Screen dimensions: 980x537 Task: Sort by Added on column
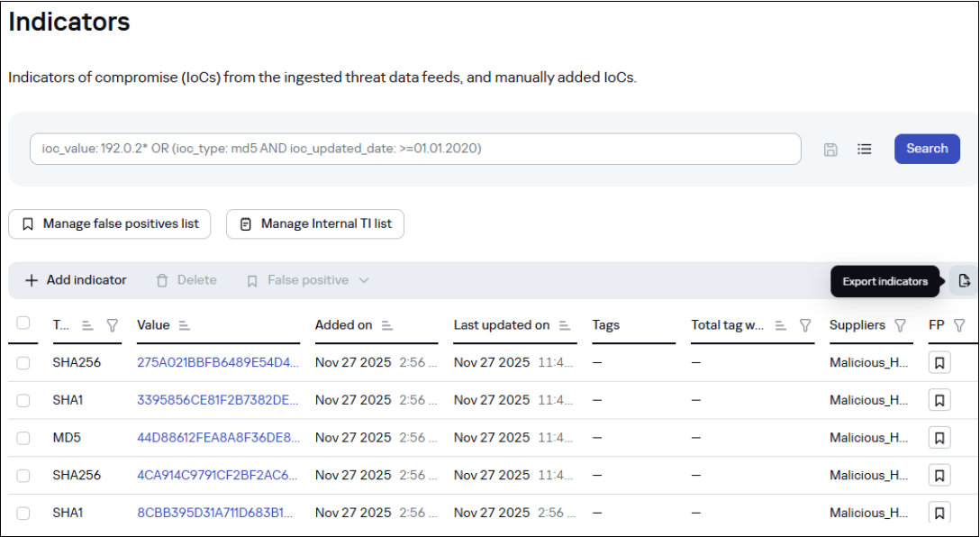point(387,325)
